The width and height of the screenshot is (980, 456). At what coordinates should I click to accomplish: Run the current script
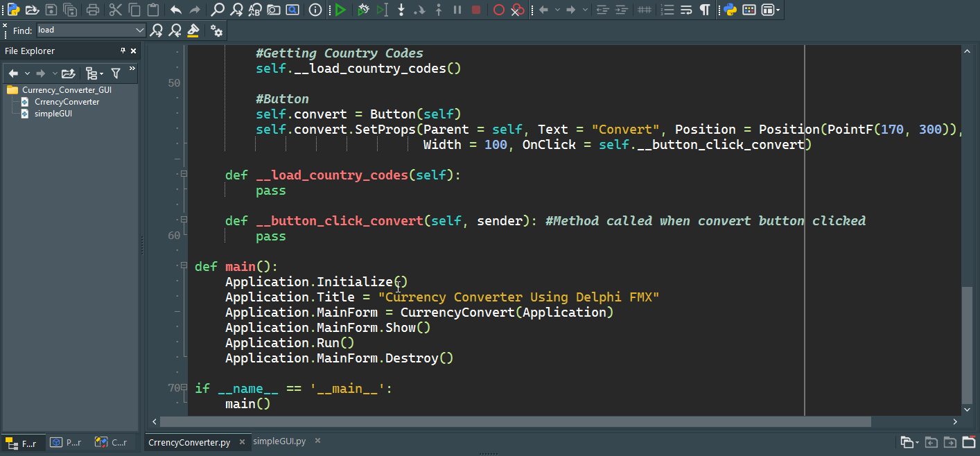click(340, 10)
